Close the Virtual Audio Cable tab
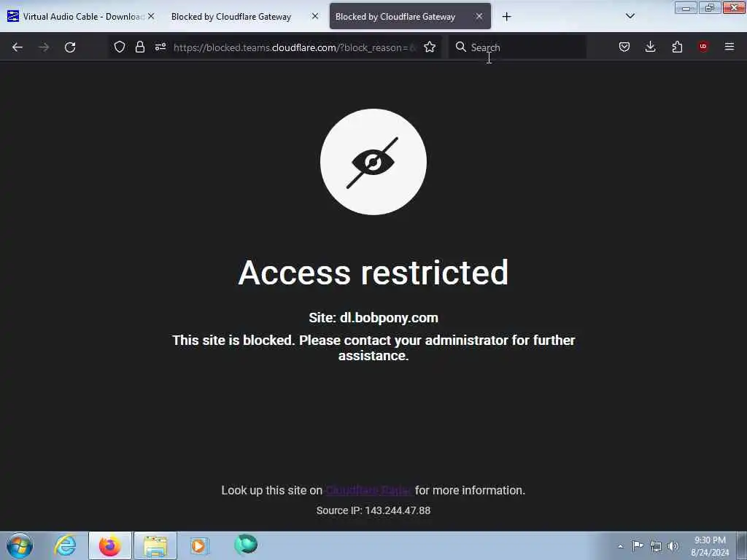The height and width of the screenshot is (560, 747). pos(151,16)
